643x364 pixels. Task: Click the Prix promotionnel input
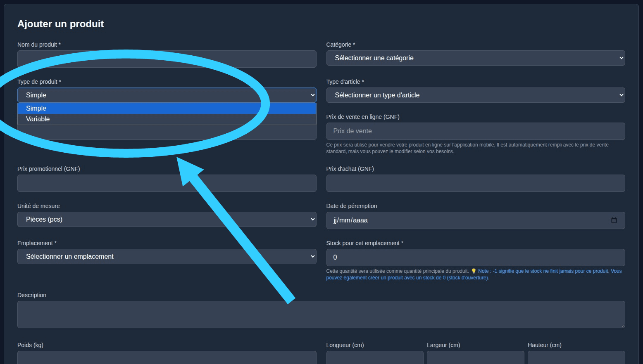click(x=167, y=183)
